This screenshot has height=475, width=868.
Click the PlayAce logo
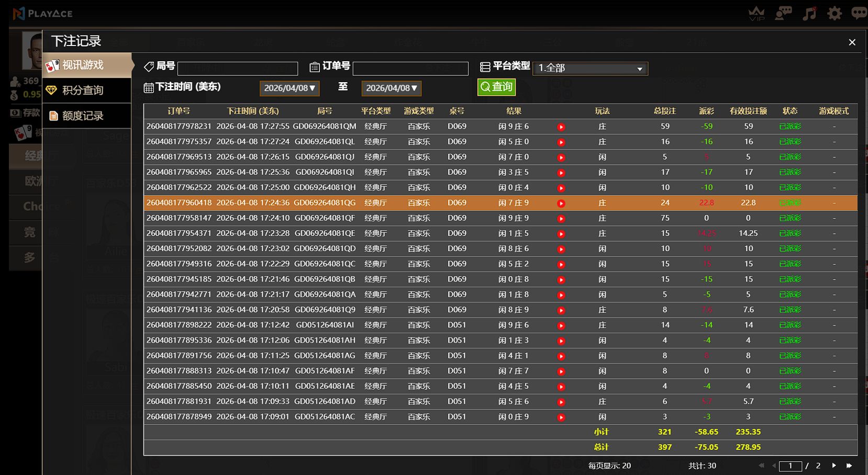(x=43, y=14)
